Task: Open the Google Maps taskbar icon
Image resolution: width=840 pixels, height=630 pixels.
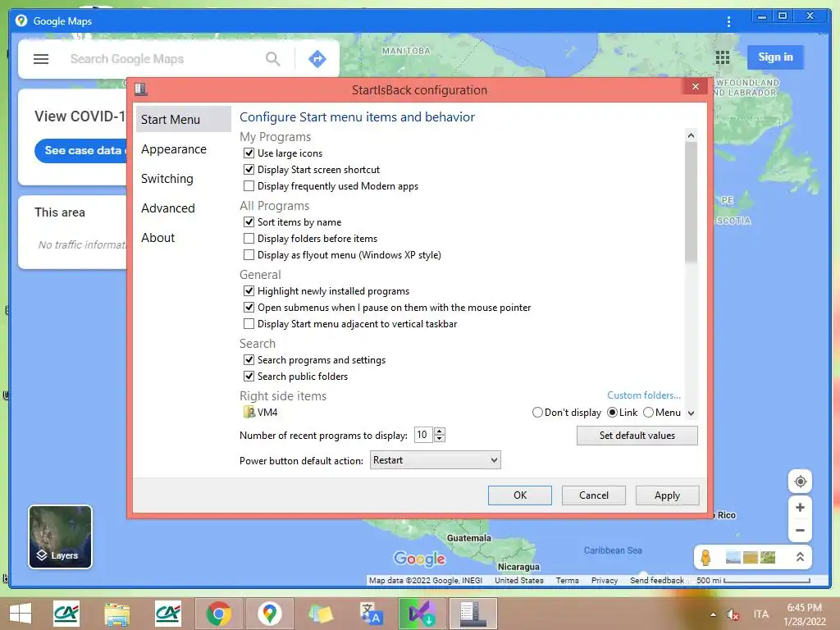Action: tap(269, 614)
